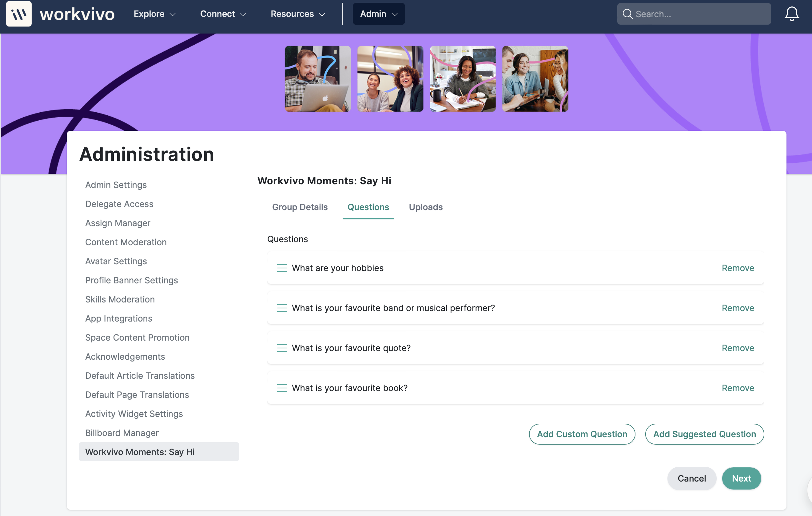Remove the favourite quote question
Image resolution: width=812 pixels, height=516 pixels.
[x=738, y=348]
